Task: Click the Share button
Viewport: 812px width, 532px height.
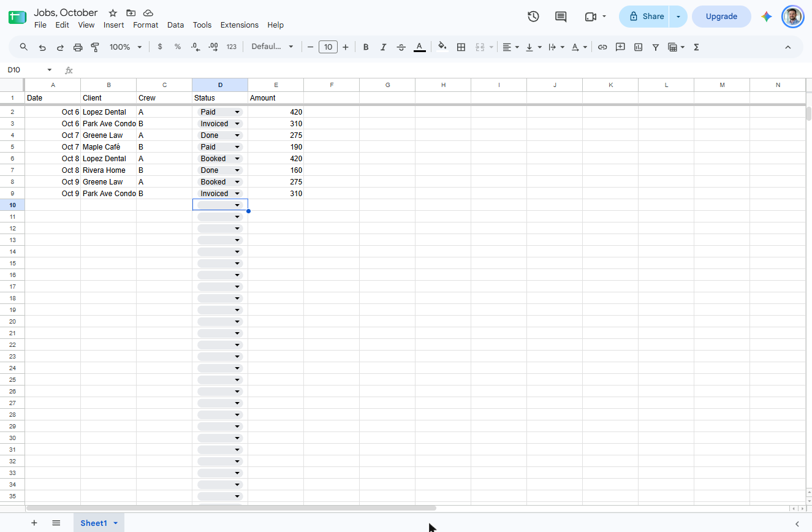Action: point(645,17)
